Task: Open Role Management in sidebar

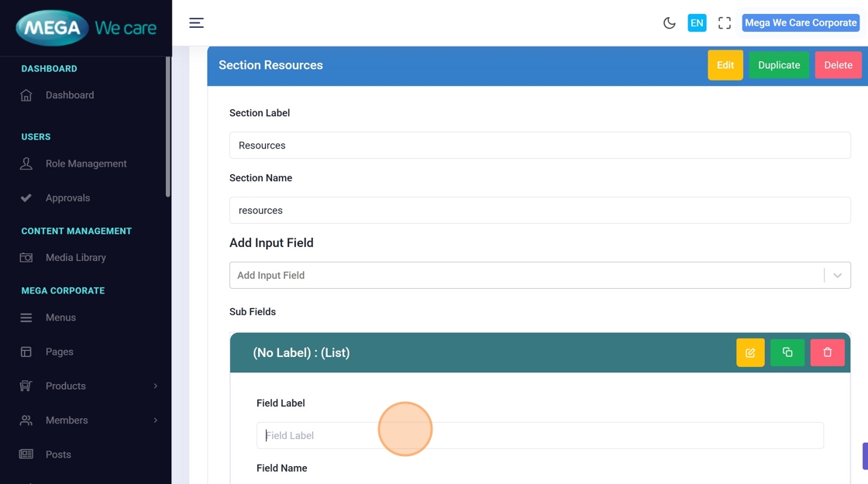Action: [86, 163]
